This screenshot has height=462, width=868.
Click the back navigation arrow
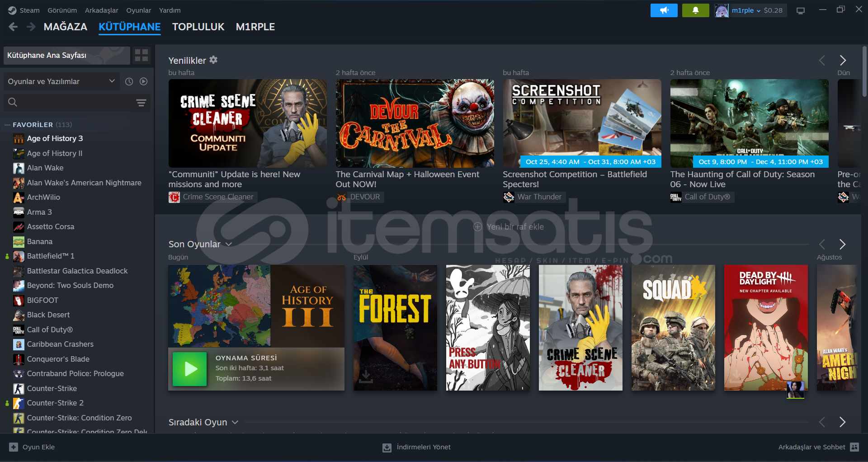point(13,27)
